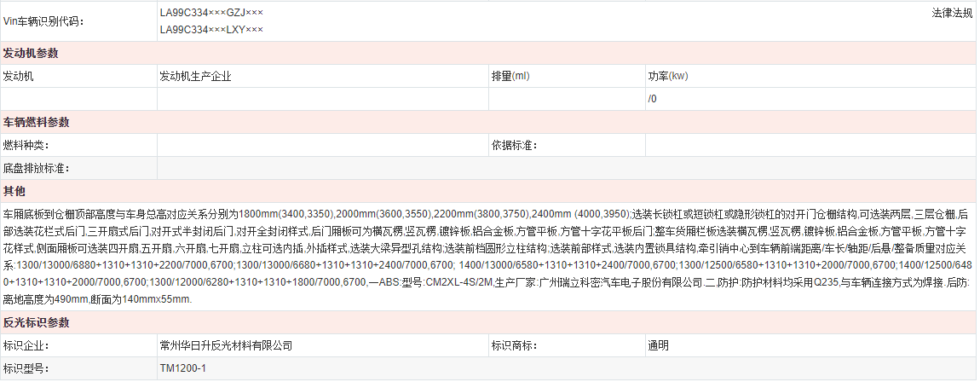
Task: Click the 燃料种类 label
Action: click(26, 145)
